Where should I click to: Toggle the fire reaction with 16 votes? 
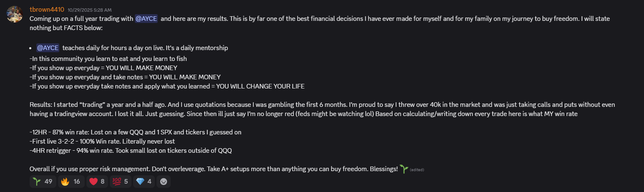tap(71, 182)
